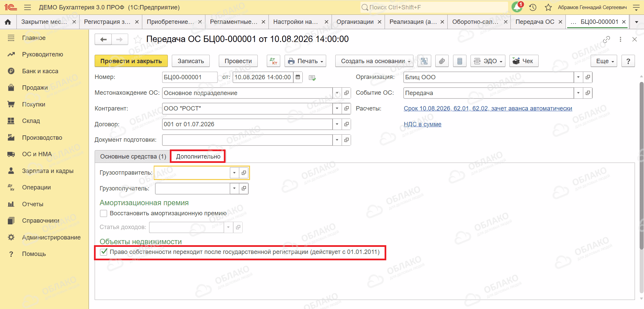The height and width of the screenshot is (309, 644).
Task: Open Грузоотправитель record icon
Action: coord(244,173)
